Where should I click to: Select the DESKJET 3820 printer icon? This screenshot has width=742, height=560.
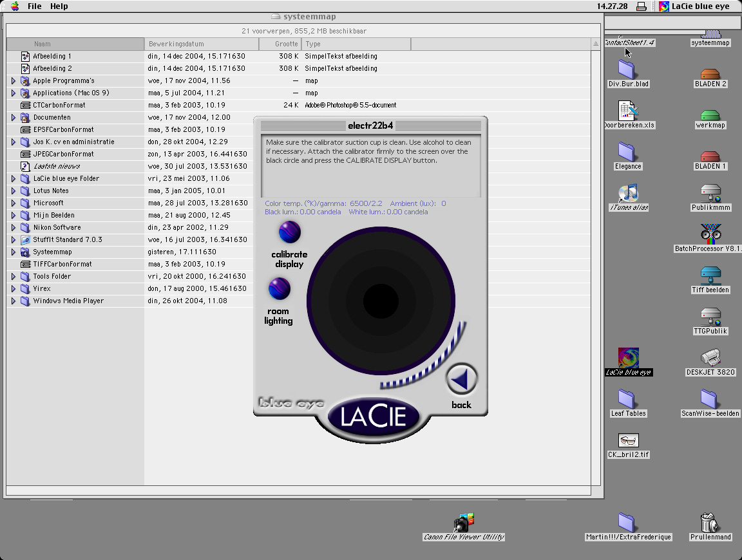(x=710, y=358)
